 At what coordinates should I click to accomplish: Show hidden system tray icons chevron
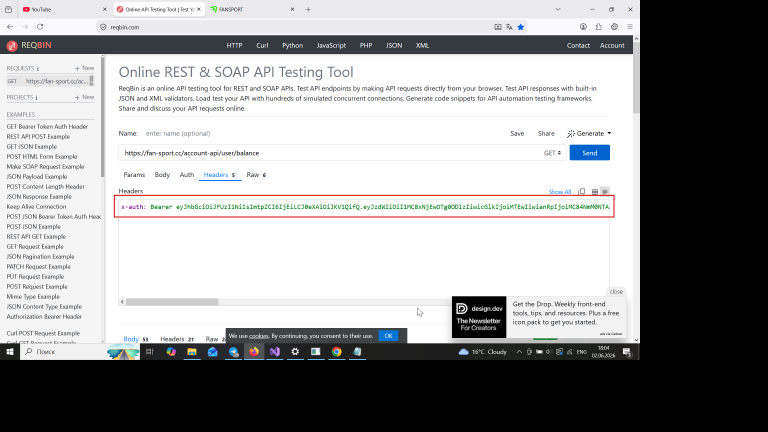519,352
